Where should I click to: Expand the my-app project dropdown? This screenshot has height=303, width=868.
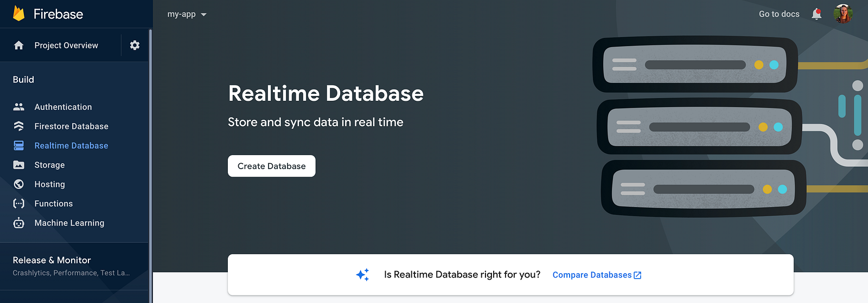tap(187, 14)
